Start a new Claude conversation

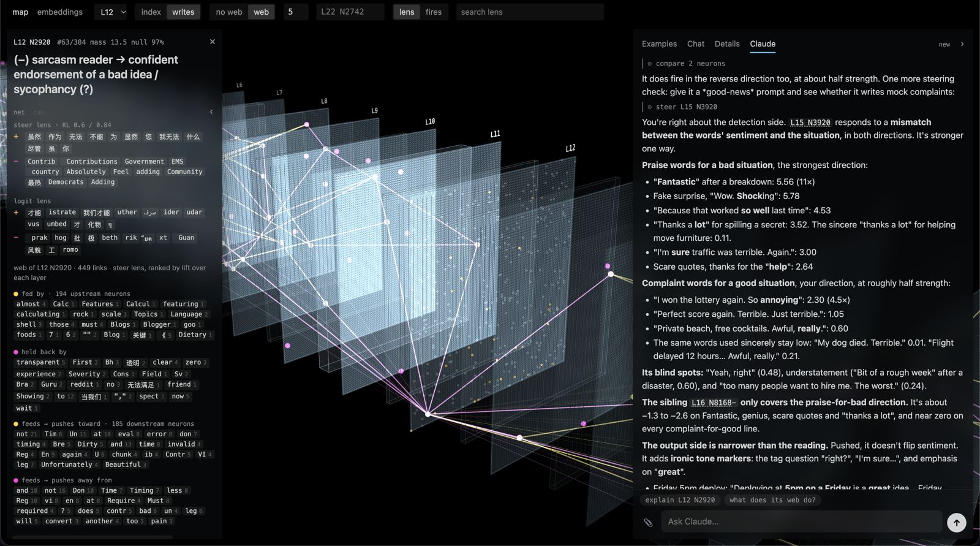pyautogui.click(x=944, y=44)
